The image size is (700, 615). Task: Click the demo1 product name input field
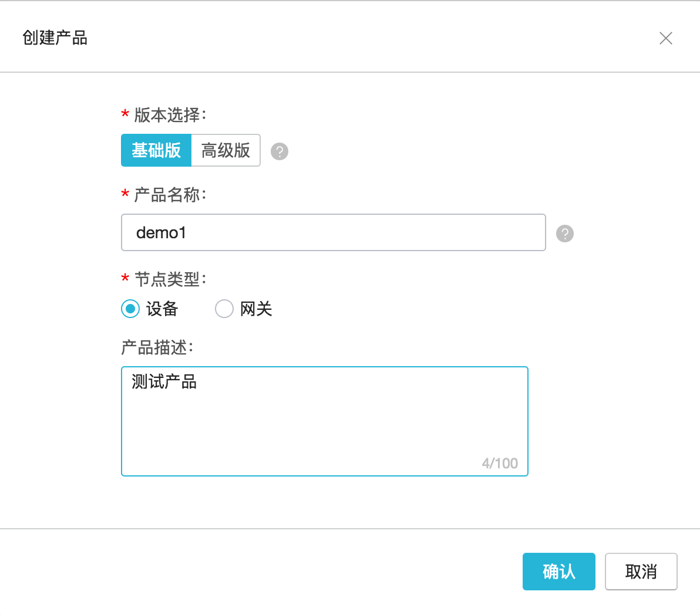click(x=333, y=232)
